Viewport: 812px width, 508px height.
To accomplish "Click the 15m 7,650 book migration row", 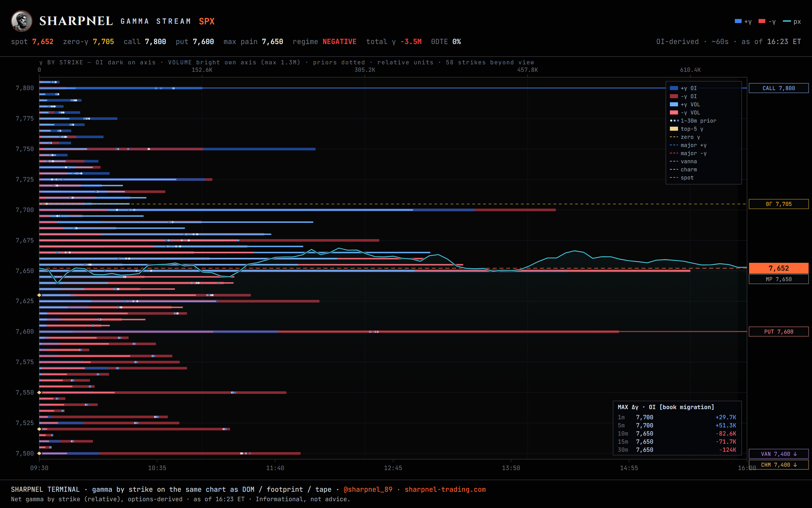I will [677, 442].
